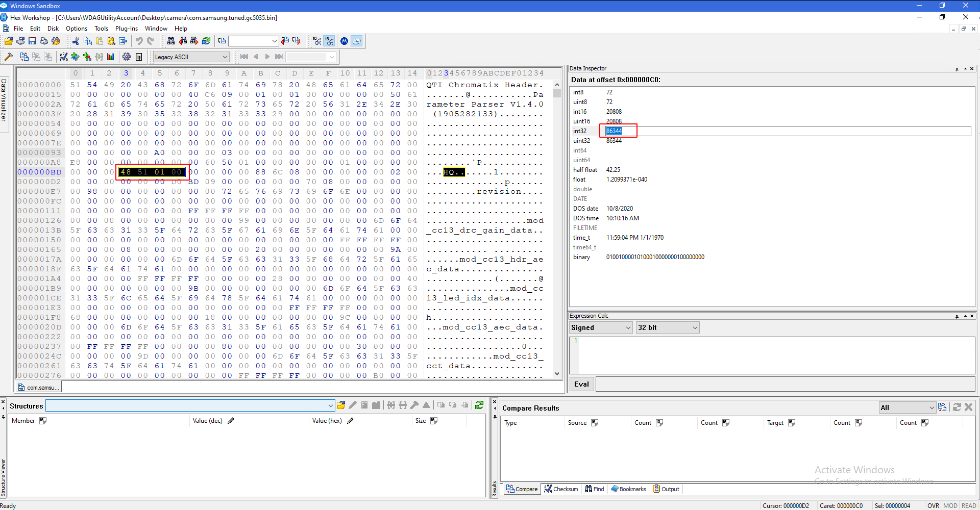Screen dimensions: 980x510
Task: Click the Add bookmark icon
Action: [76, 57]
